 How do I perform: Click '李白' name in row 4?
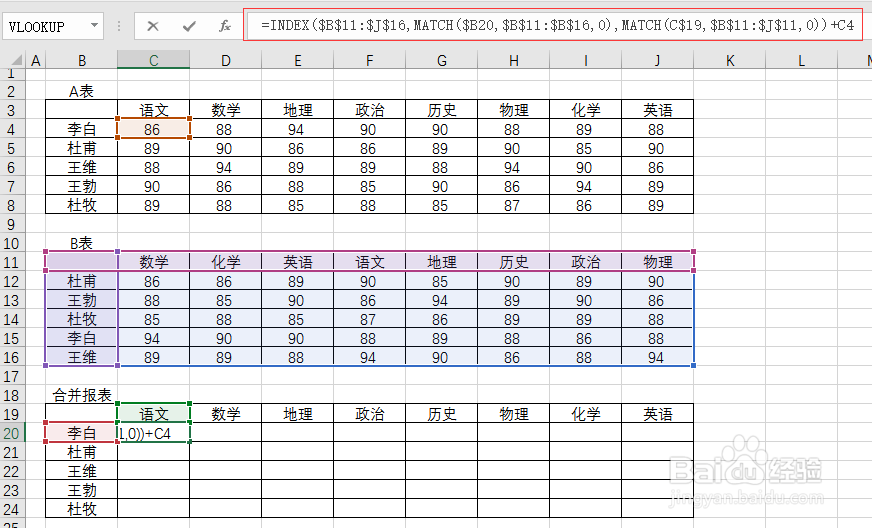coord(82,129)
